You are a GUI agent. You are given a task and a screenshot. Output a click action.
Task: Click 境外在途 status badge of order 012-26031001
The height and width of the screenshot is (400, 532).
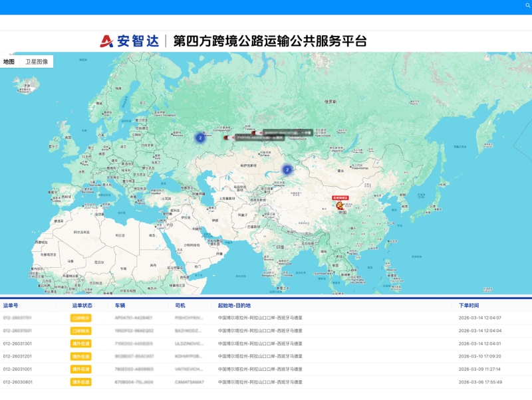[80, 369]
